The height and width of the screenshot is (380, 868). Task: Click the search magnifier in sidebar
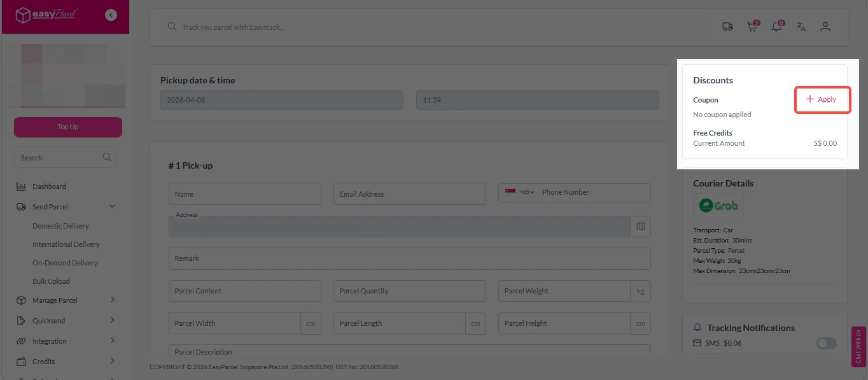pos(107,157)
